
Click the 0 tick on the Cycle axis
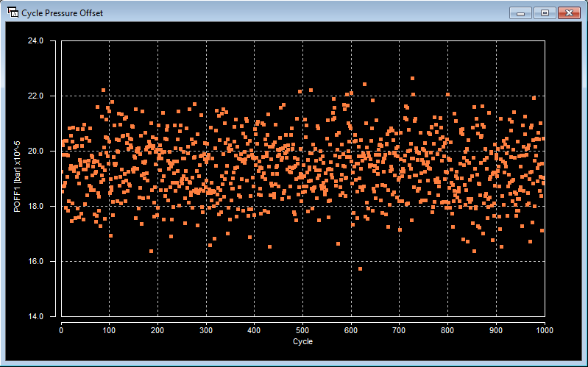tap(61, 329)
